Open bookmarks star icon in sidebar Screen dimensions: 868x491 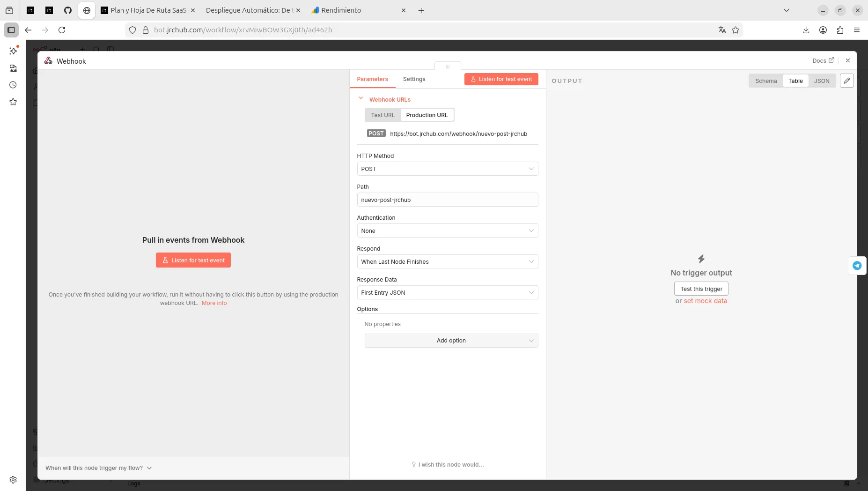[x=13, y=102]
